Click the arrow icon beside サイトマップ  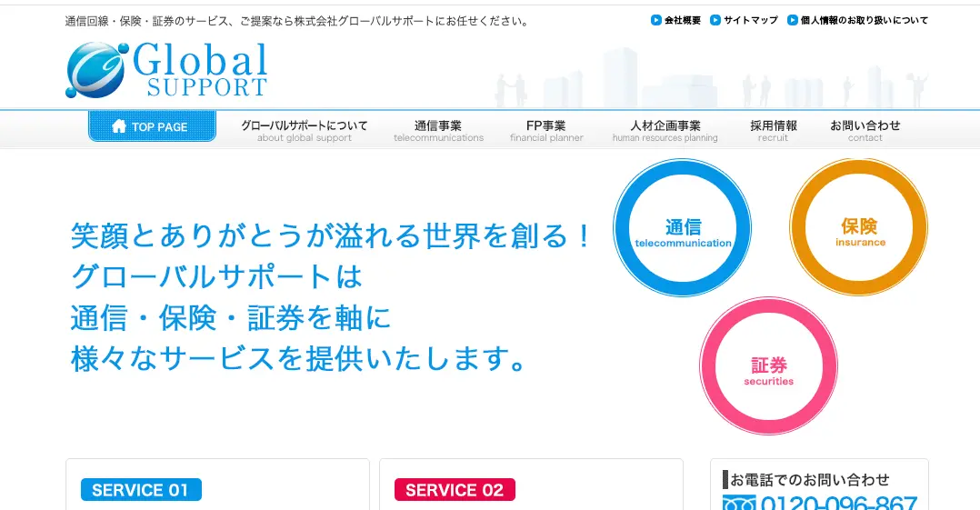(x=715, y=20)
